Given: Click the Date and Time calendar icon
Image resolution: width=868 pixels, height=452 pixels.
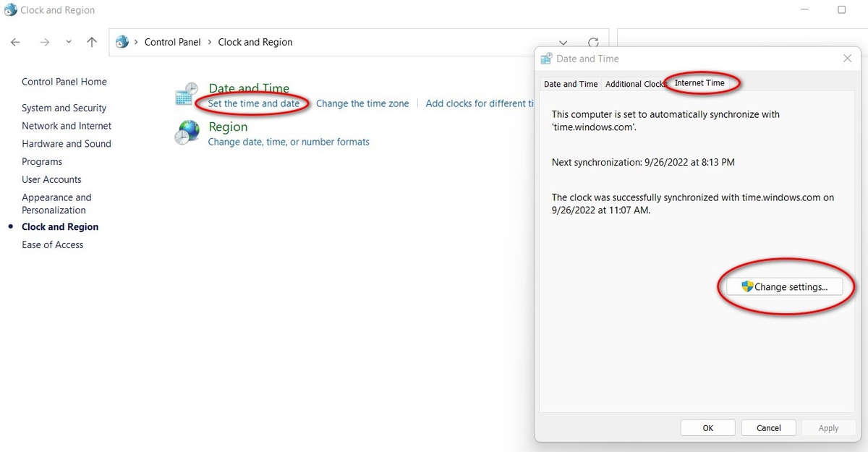Looking at the screenshot, I should pos(187,93).
